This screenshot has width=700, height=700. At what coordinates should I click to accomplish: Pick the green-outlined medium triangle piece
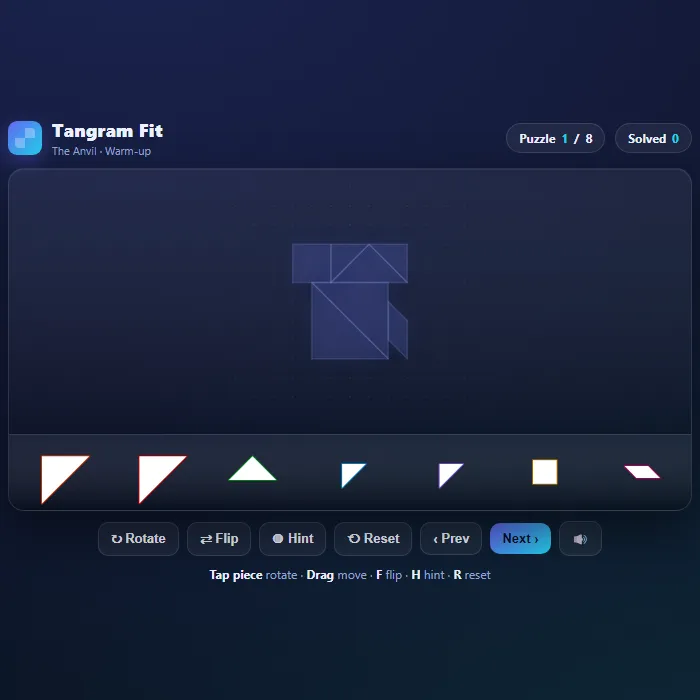pos(252,471)
